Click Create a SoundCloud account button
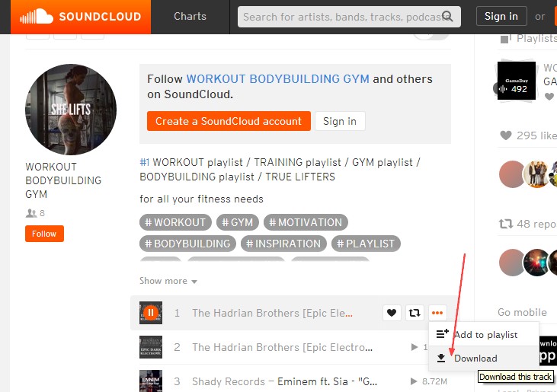The height and width of the screenshot is (392, 557). click(229, 121)
